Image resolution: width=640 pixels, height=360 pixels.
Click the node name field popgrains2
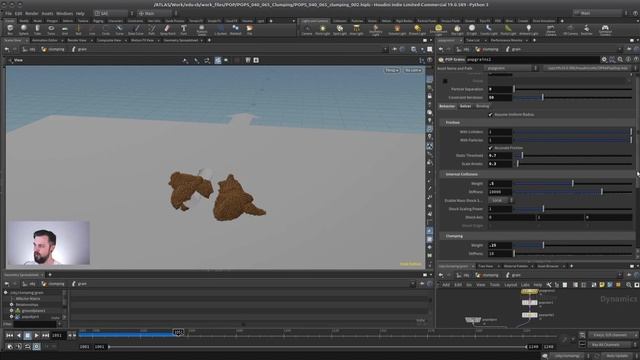[x=532, y=60]
